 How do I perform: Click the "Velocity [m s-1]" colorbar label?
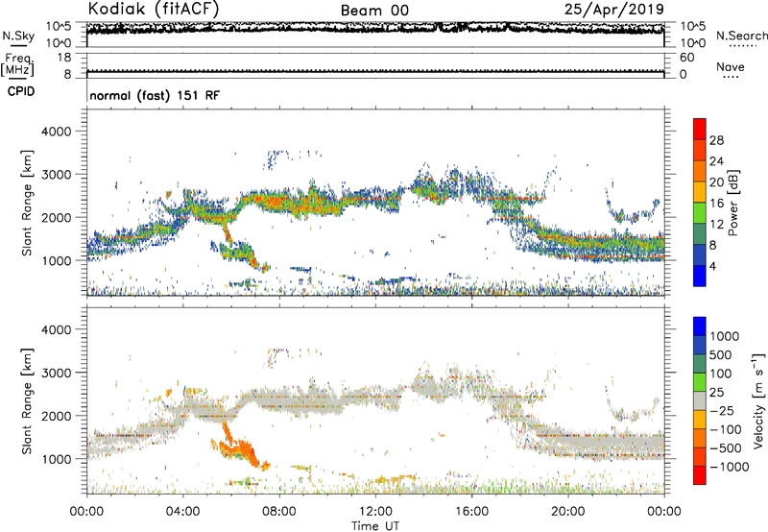(757, 400)
